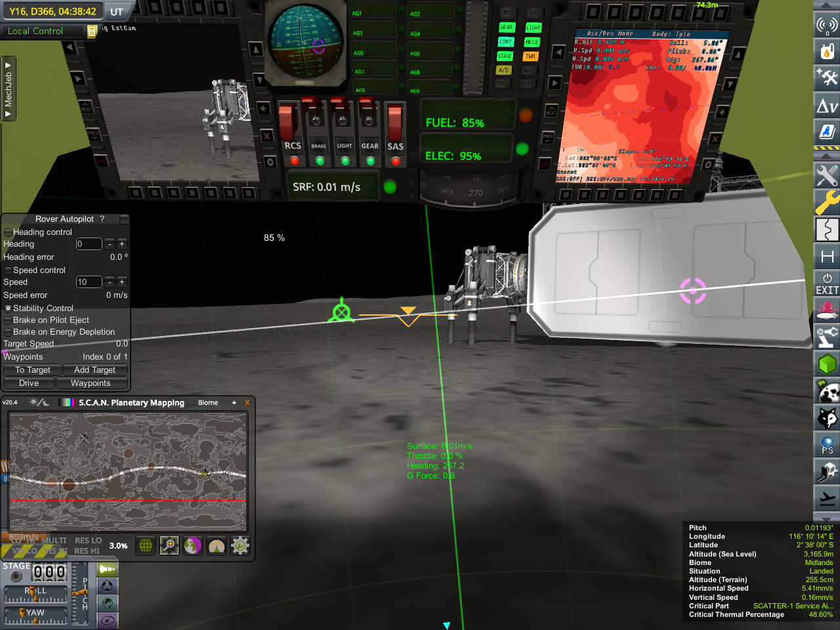Expand the MechJeb side tab

click(8, 89)
